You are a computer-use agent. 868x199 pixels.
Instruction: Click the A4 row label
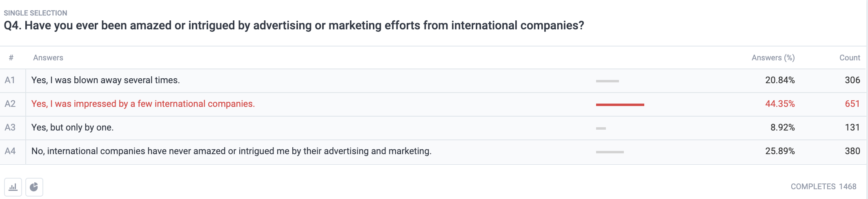(x=10, y=151)
